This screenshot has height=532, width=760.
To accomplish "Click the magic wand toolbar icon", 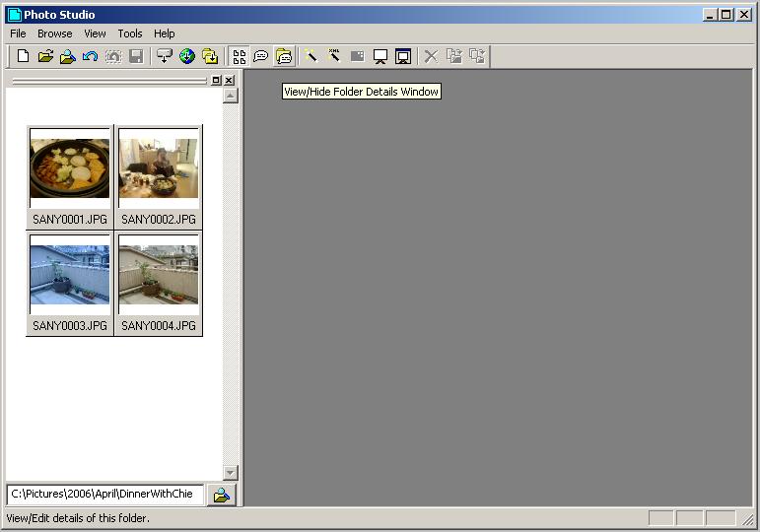I will click(x=311, y=56).
